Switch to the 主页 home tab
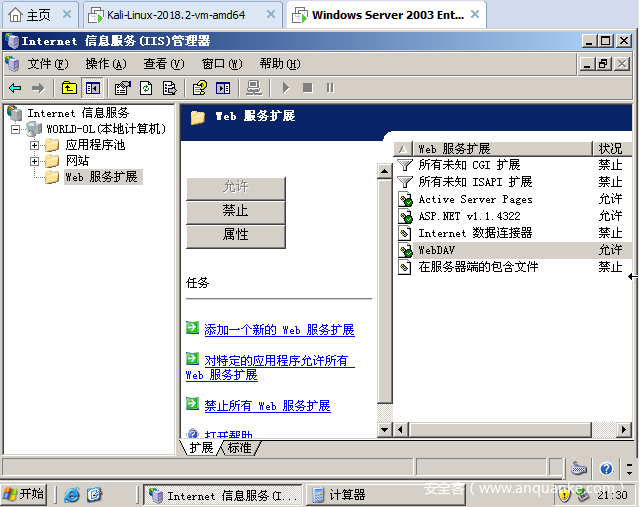The image size is (640, 507). tap(38, 15)
